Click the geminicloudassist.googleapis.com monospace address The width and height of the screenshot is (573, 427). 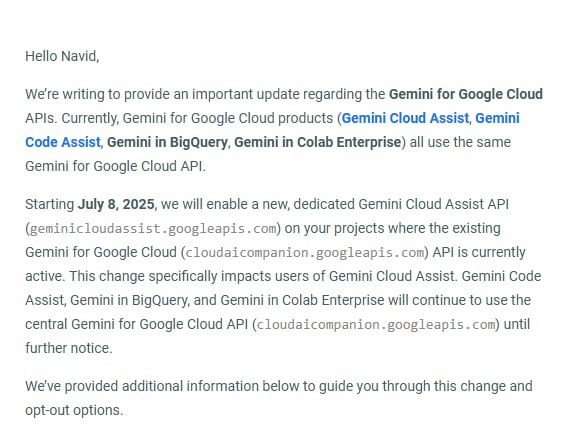click(x=153, y=229)
